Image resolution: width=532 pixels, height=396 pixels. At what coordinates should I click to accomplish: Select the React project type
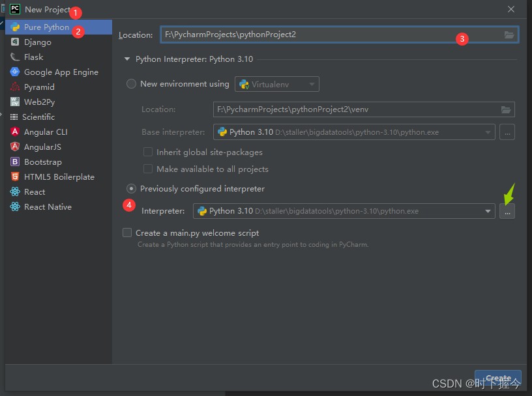point(59,191)
